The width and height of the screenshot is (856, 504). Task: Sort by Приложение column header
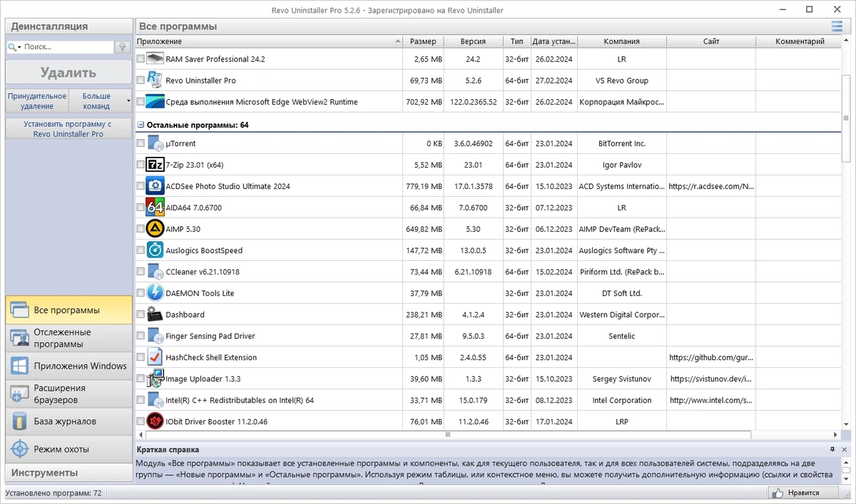tap(269, 41)
